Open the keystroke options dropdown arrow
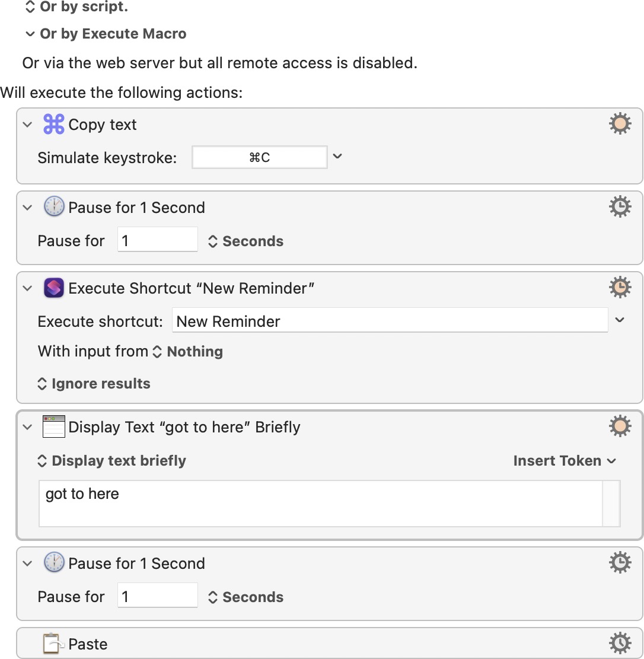 (337, 157)
